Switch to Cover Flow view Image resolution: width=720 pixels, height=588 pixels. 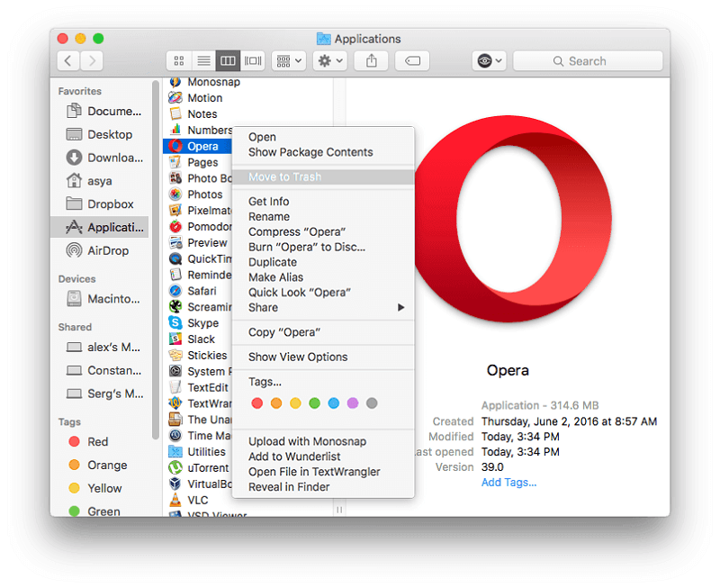pos(253,60)
